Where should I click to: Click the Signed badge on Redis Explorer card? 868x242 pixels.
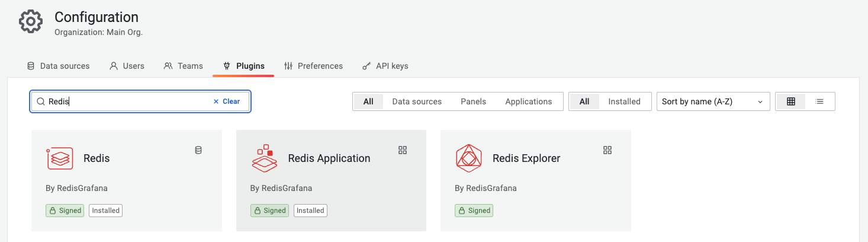tap(474, 211)
